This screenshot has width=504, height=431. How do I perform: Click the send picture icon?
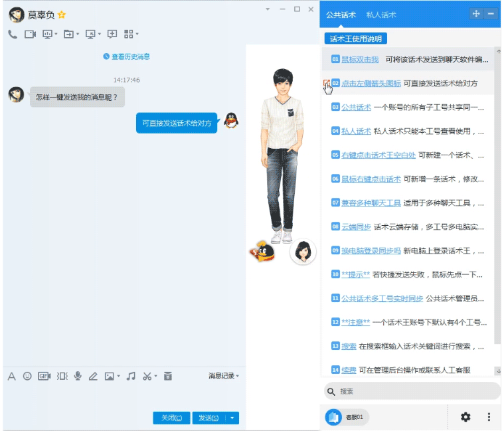point(110,376)
